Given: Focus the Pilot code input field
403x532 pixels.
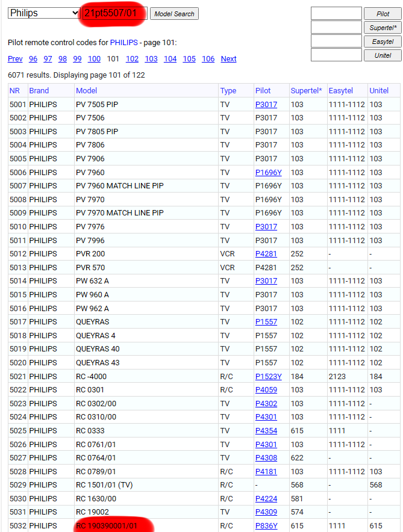Looking at the screenshot, I should pyautogui.click(x=336, y=13).
